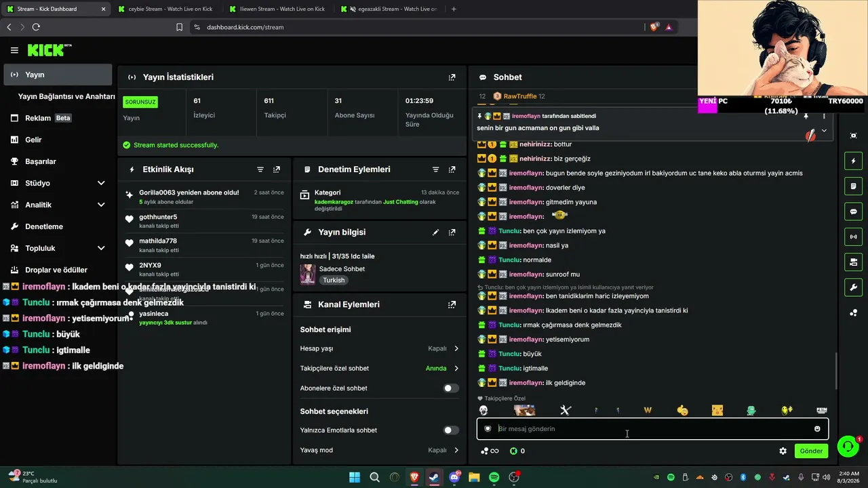Reload the page in the browser
This screenshot has height=488, width=868.
pyautogui.click(x=36, y=27)
